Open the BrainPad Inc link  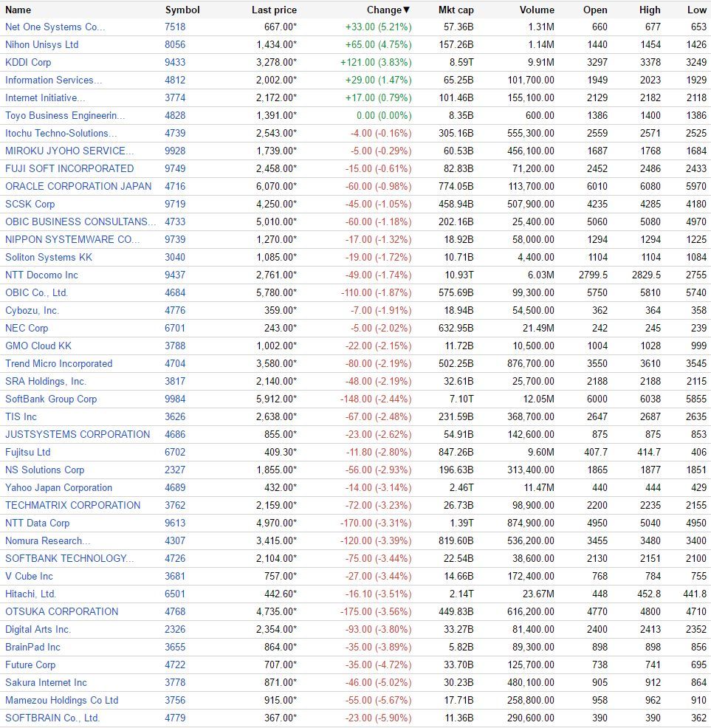[32, 647]
